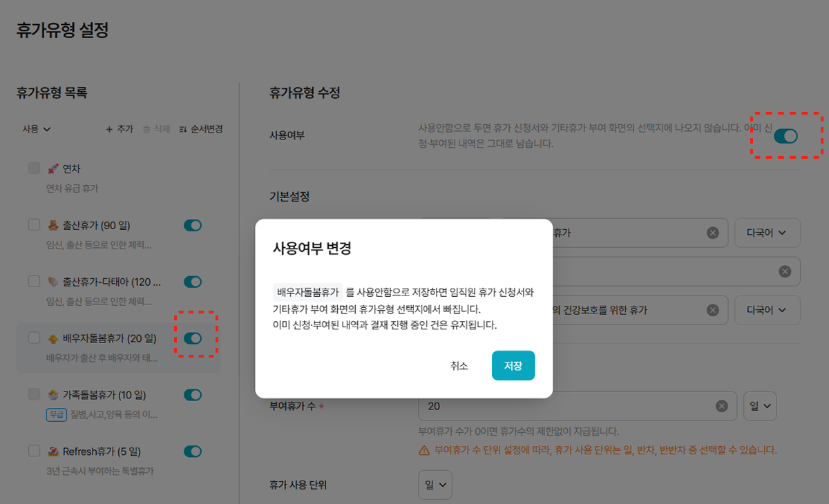Click the 저장 button in the dialog
829x504 pixels.
513,366
